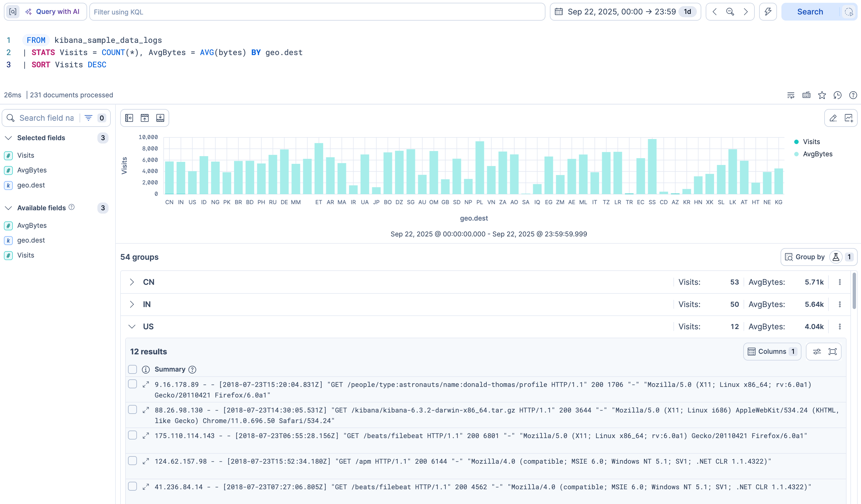Toggle the Visits legend color dot
Screen dimensions: 861x504
pos(796,142)
